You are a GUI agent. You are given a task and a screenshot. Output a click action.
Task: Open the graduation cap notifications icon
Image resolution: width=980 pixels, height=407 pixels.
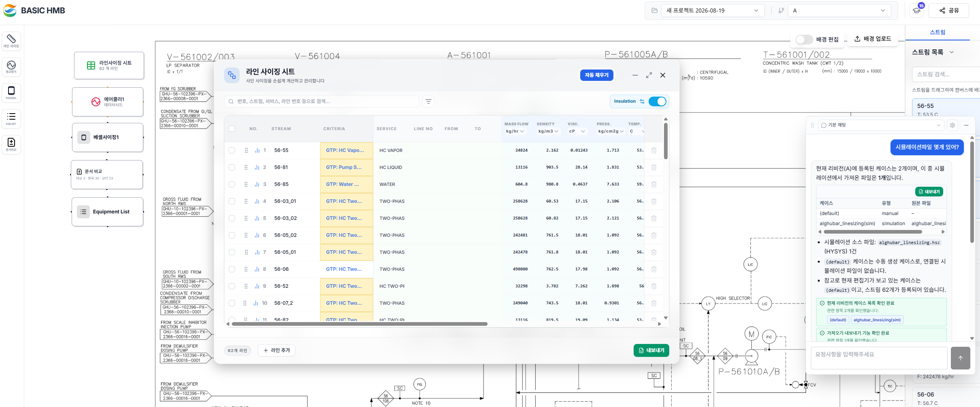tap(916, 10)
